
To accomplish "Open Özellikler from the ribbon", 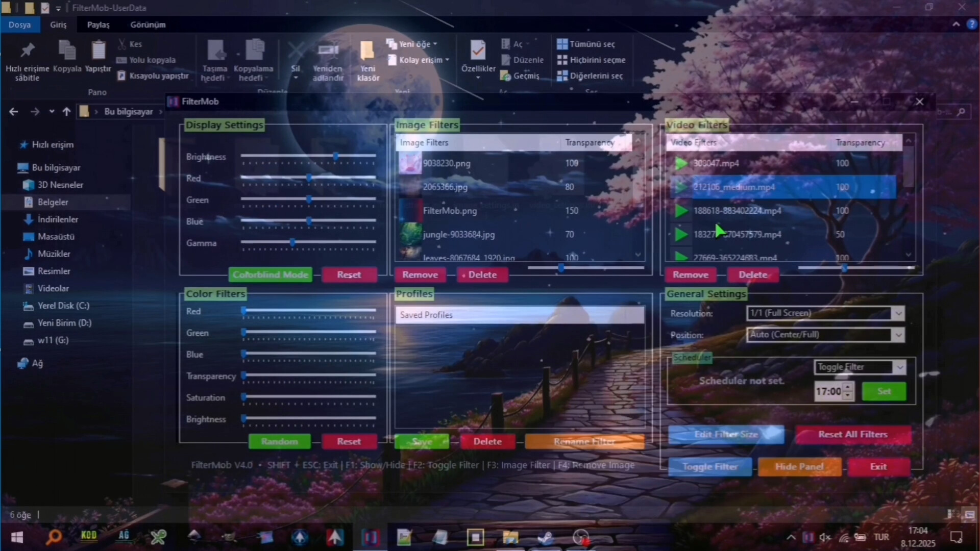I will tap(478, 51).
